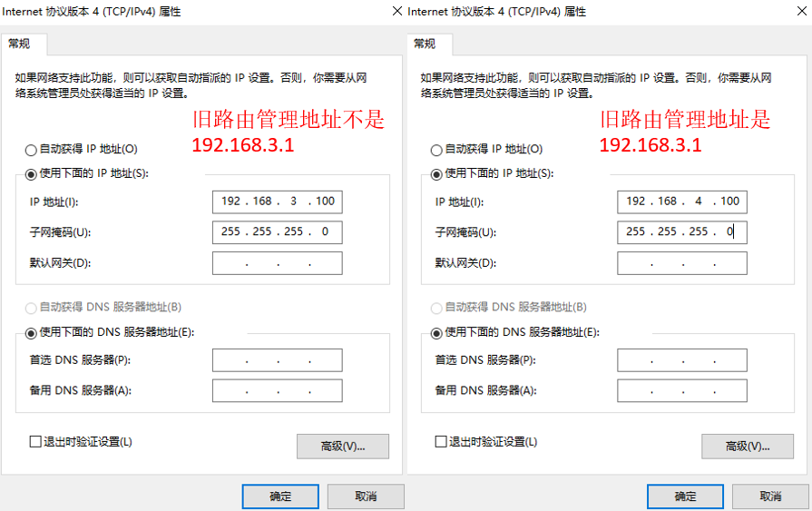Viewport: 812px width, 511px height.
Task: Click 首选 DNS 服务器 field in right dialog
Action: (x=682, y=360)
